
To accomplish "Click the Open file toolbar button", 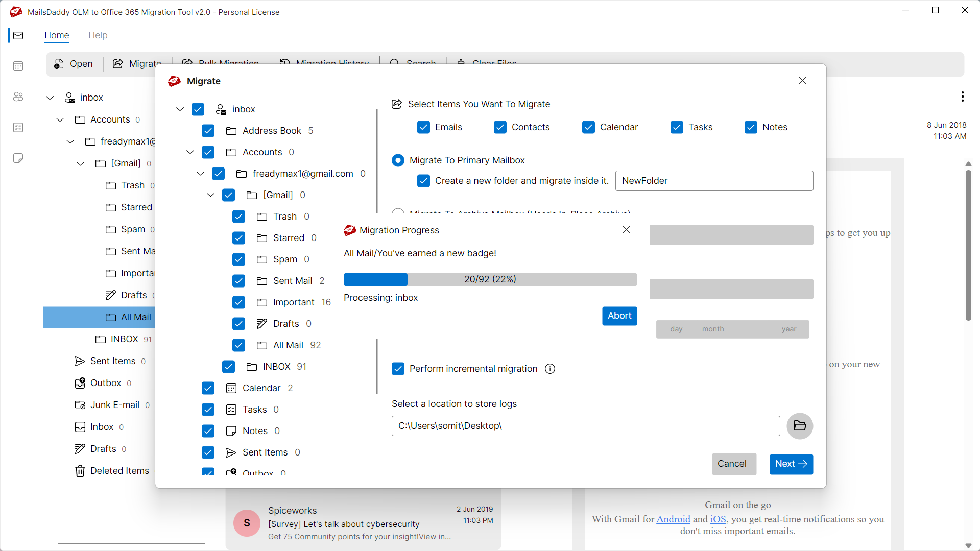I will pyautogui.click(x=74, y=64).
